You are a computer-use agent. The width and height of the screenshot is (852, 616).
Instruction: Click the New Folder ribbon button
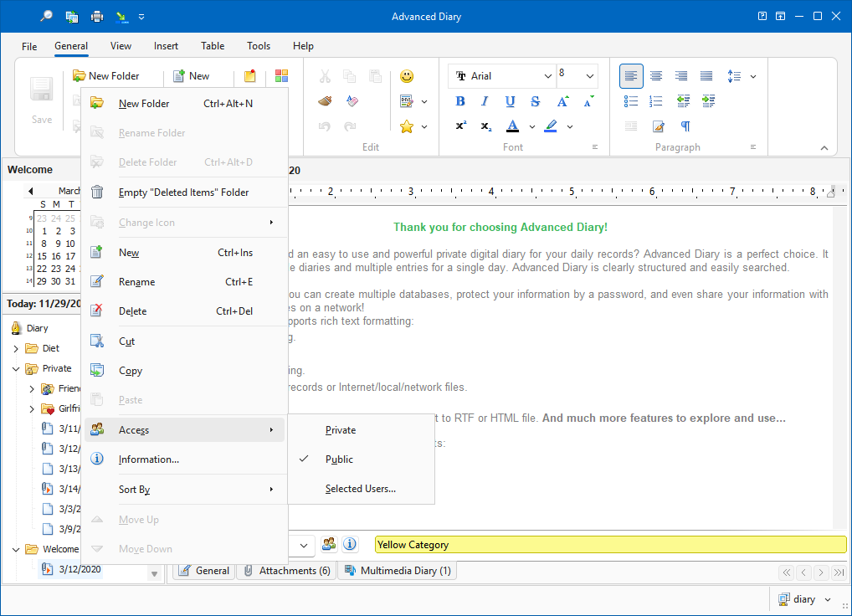(106, 76)
